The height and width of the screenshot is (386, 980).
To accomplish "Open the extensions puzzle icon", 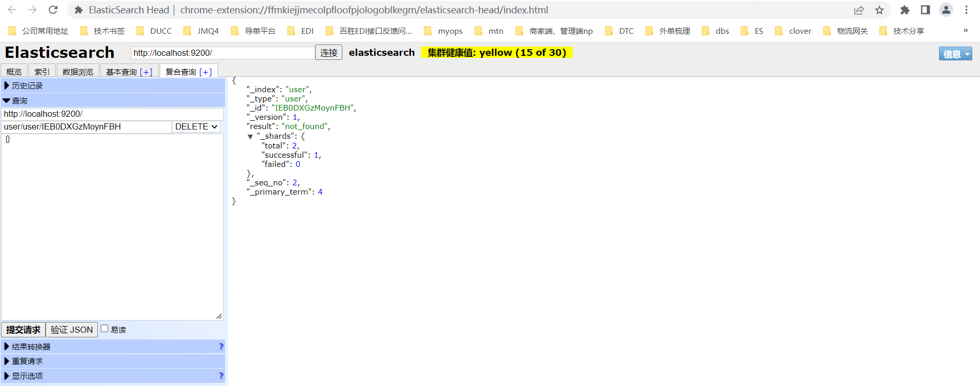I will point(905,10).
